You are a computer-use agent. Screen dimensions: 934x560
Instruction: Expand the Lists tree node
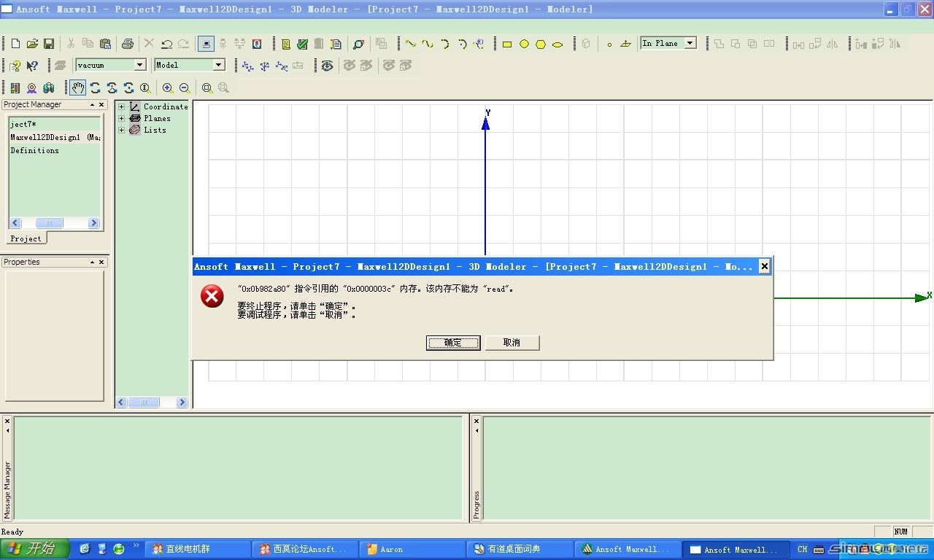point(122,130)
